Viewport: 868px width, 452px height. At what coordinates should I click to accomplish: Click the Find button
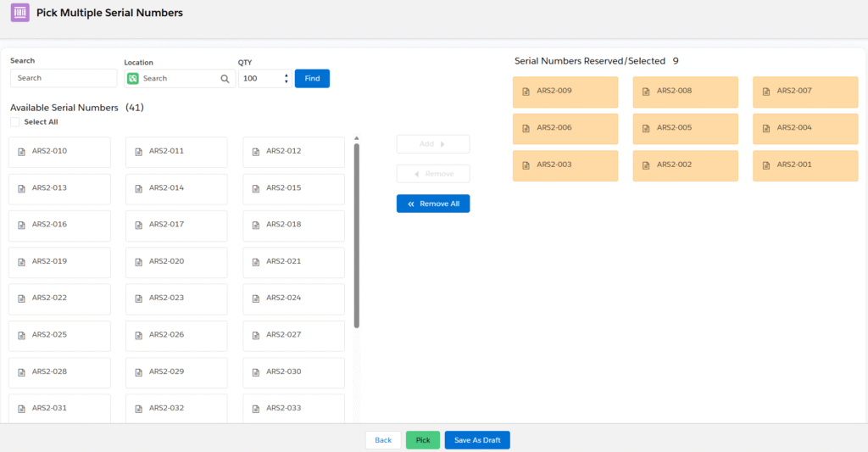point(312,79)
